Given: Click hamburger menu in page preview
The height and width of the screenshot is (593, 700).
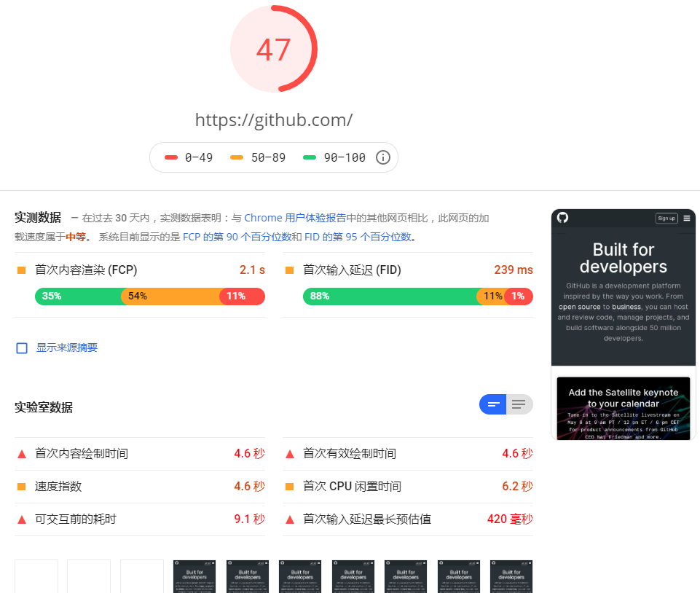Looking at the screenshot, I should [x=687, y=219].
